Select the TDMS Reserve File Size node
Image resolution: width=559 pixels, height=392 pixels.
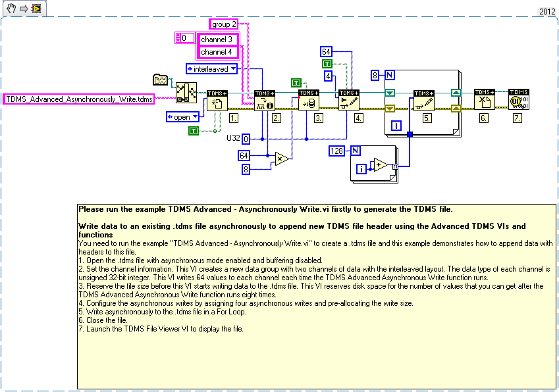click(x=308, y=100)
